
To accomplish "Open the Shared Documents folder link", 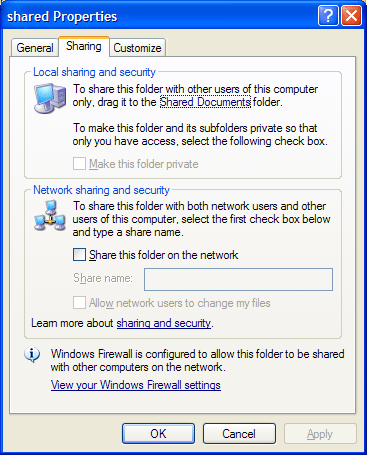I will pos(205,102).
